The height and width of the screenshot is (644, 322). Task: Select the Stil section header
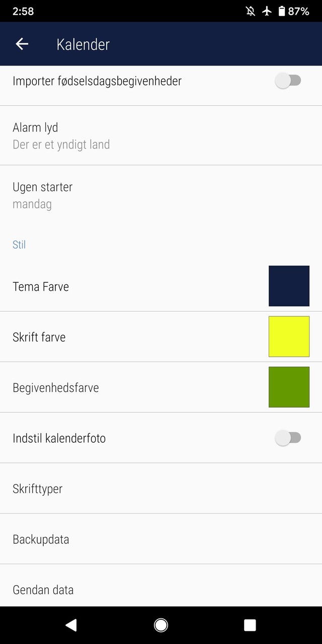pos(19,245)
